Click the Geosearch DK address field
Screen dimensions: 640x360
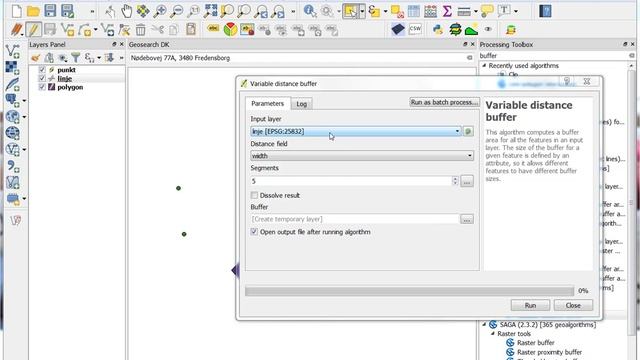(298, 58)
